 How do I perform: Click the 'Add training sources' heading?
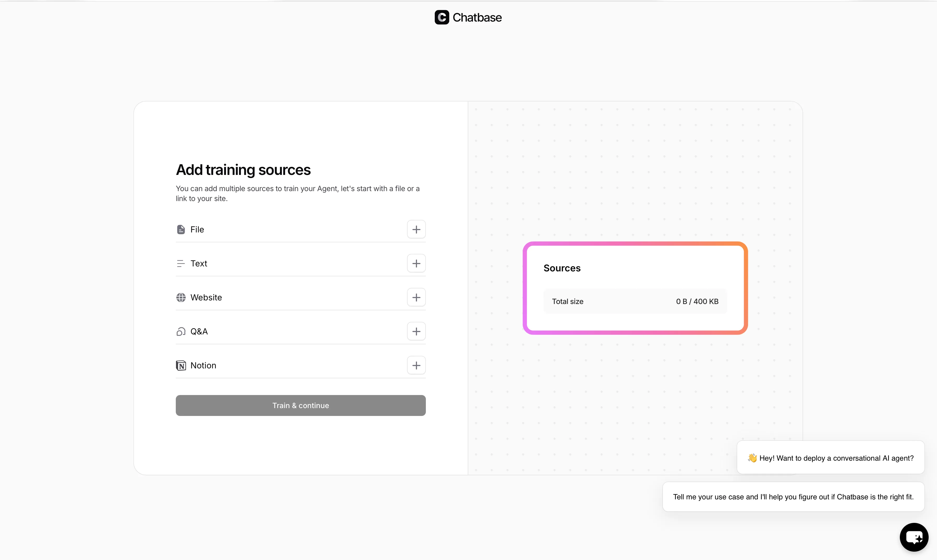click(x=243, y=170)
